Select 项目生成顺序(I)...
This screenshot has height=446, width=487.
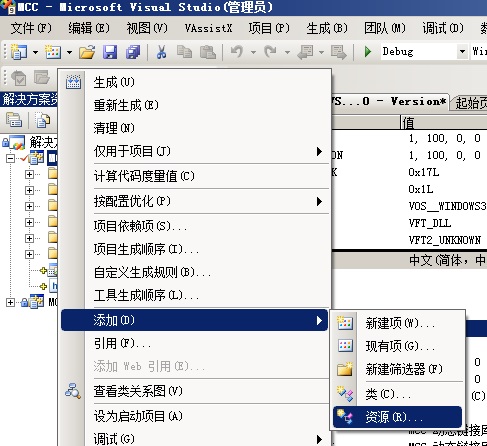point(195,249)
